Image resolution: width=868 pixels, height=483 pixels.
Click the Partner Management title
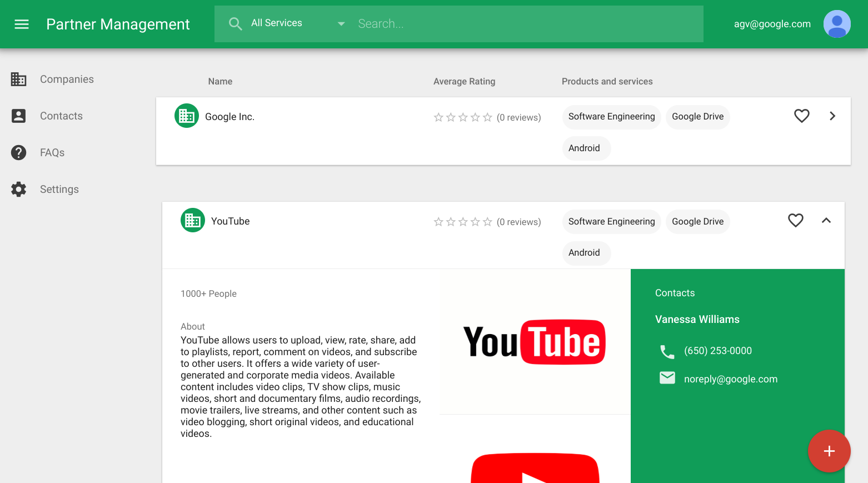pyautogui.click(x=118, y=24)
